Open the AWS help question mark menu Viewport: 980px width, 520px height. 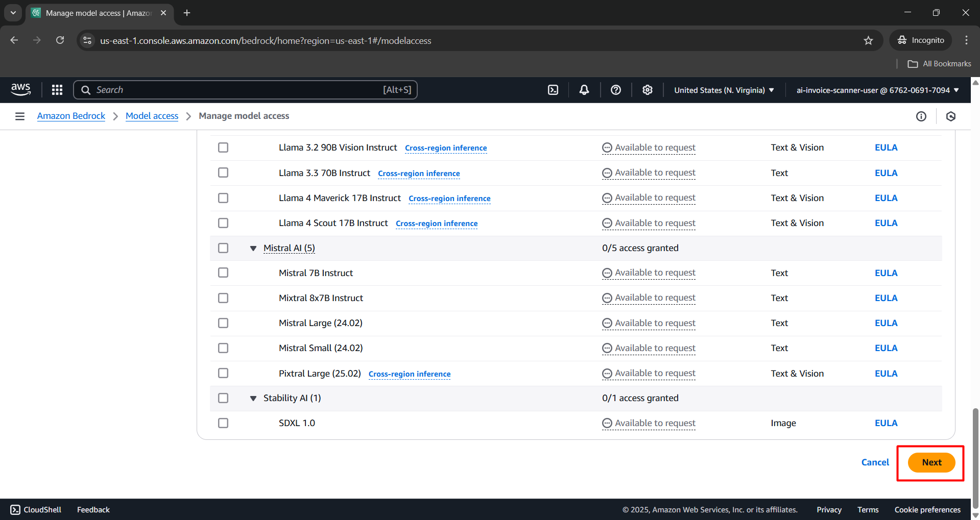click(x=616, y=90)
